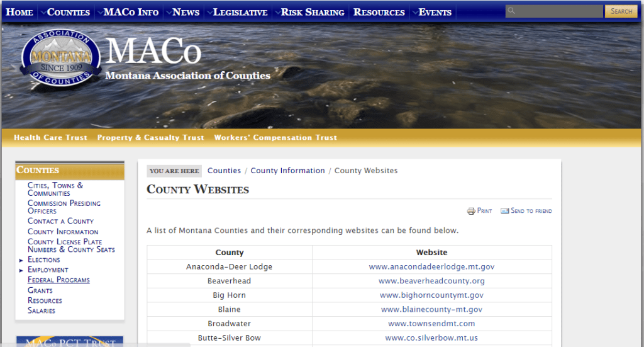
Task: Click the Counties sidebar panel heading
Action: (70, 170)
